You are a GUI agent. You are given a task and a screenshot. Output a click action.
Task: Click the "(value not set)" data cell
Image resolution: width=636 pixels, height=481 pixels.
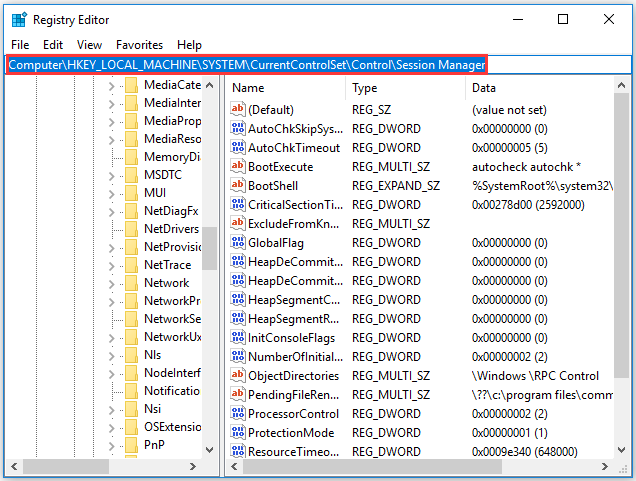point(509,110)
